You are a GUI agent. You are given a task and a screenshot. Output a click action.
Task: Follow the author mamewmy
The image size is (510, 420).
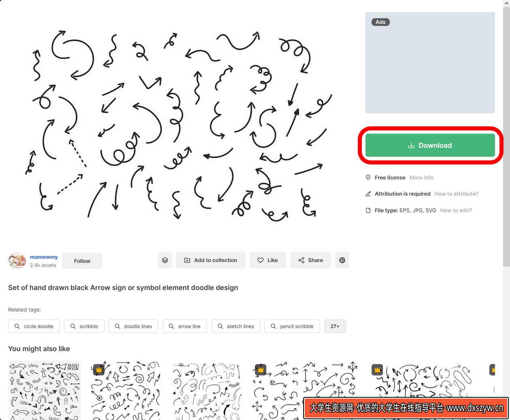click(82, 261)
